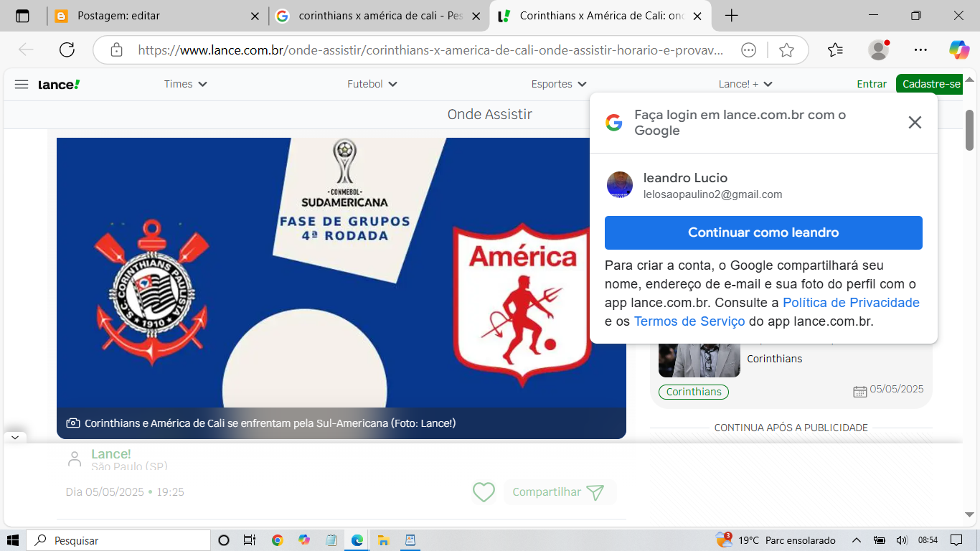This screenshot has width=980, height=551.
Task: Add this page to favorites star
Action: tap(786, 50)
